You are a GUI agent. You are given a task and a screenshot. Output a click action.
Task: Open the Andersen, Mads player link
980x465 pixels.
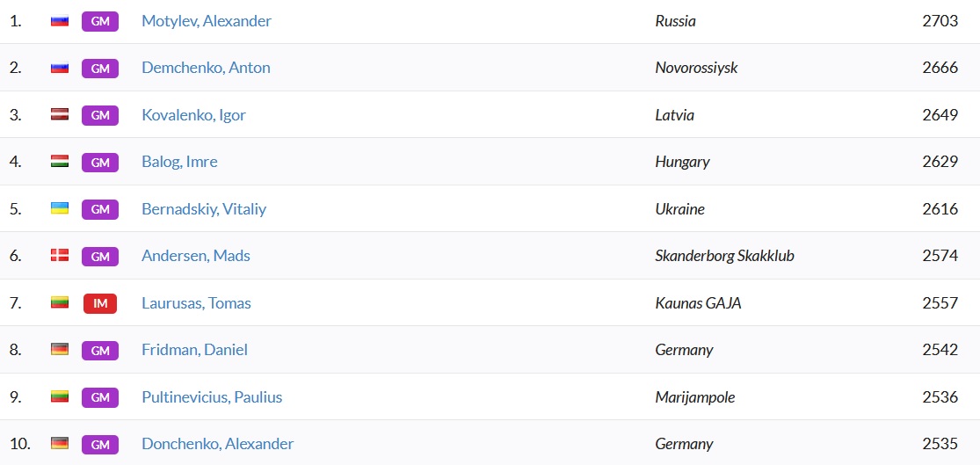coord(196,256)
